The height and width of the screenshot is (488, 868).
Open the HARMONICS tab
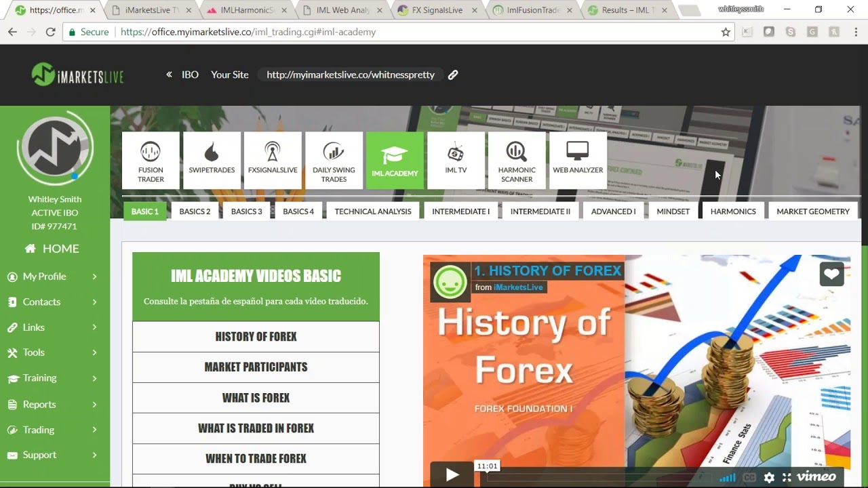pos(733,211)
